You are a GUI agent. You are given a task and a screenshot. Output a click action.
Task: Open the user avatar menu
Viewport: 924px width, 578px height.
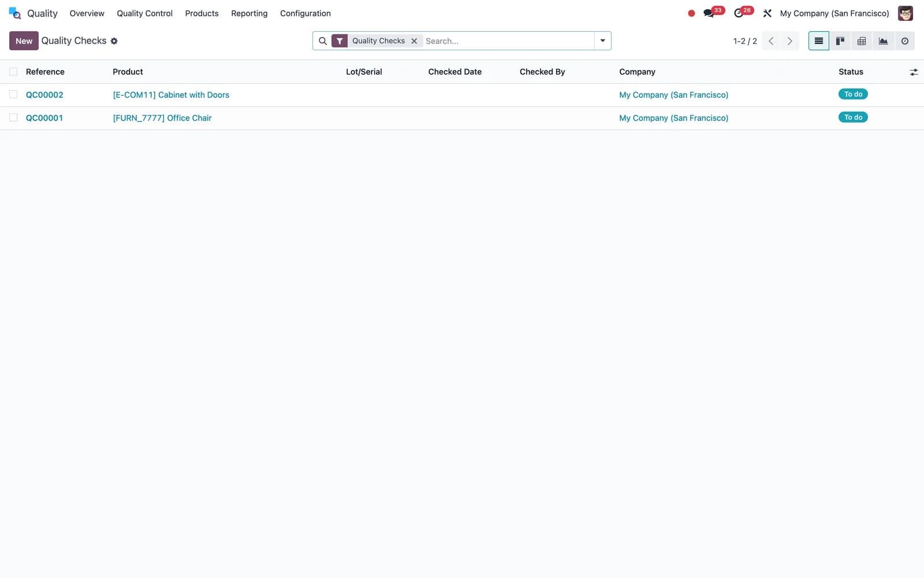point(906,13)
